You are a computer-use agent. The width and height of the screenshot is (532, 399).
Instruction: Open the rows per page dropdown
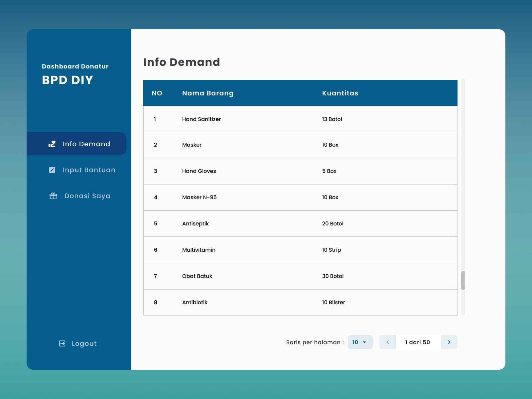coord(360,342)
